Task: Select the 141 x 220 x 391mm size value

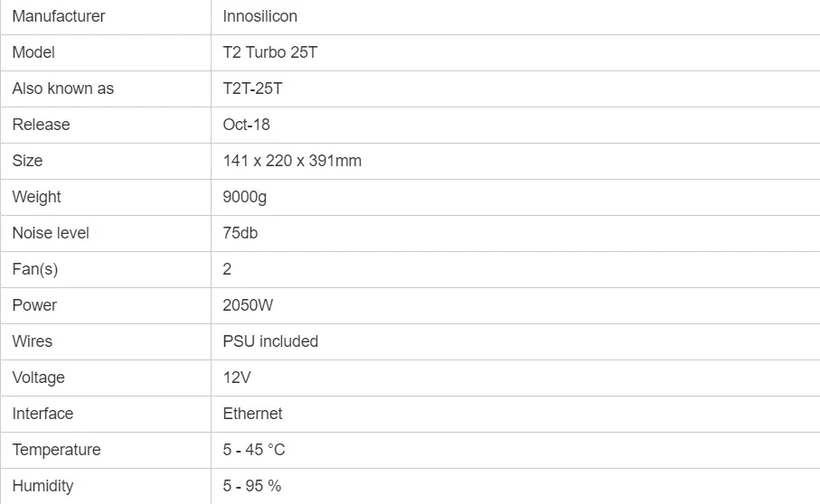Action: point(292,161)
